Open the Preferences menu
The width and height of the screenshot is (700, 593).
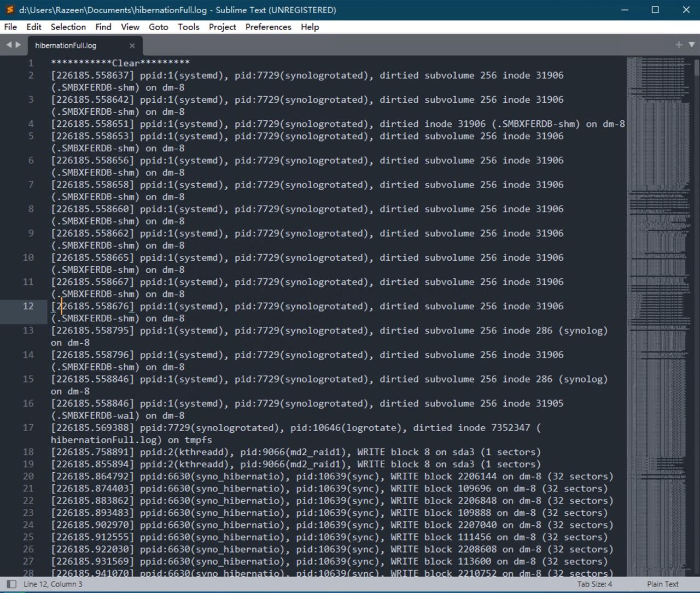[268, 27]
